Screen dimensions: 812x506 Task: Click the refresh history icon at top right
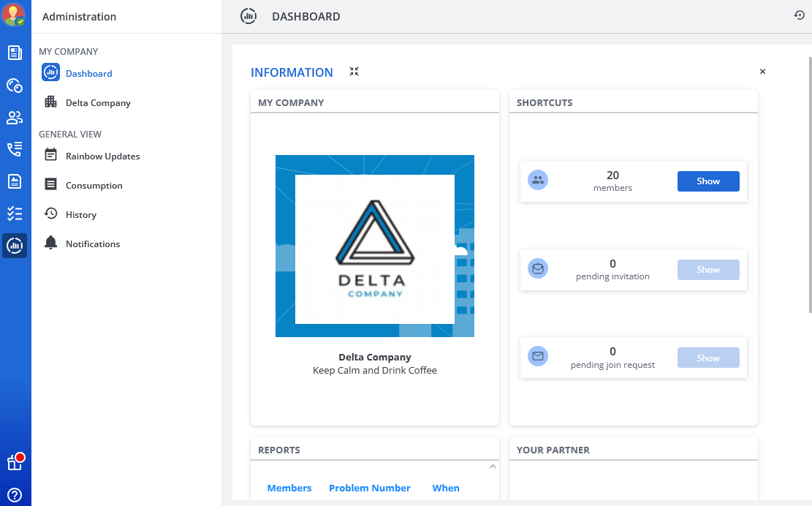[x=799, y=15]
